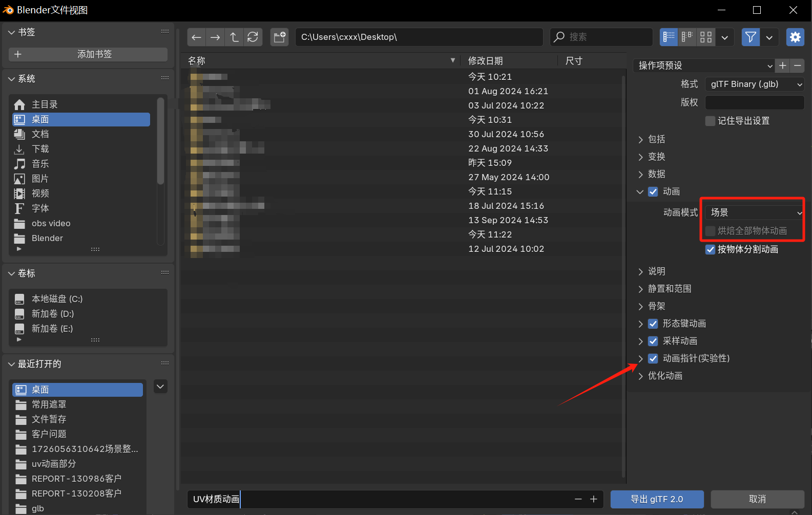Screen dimensions: 812x515
Task: Enable 记住导出设置 checkbox
Action: 710,121
